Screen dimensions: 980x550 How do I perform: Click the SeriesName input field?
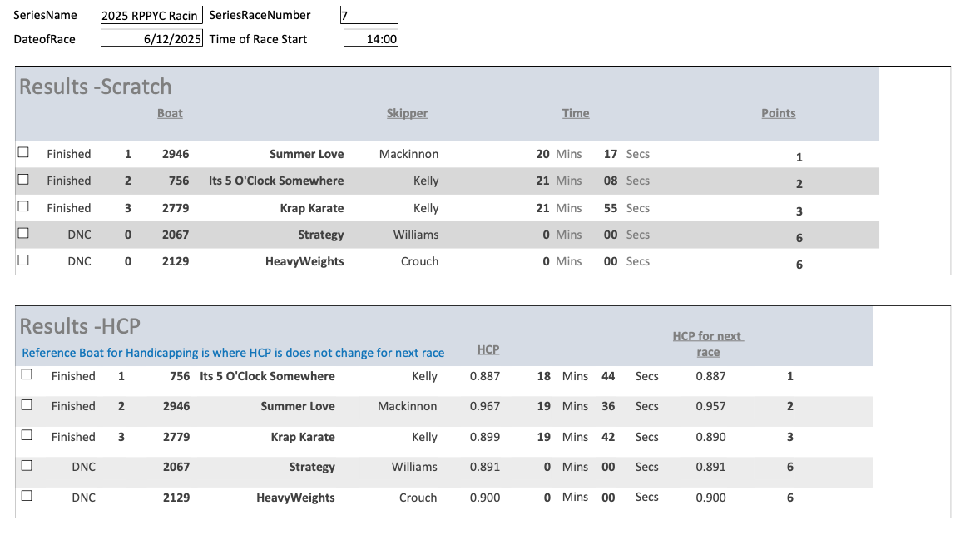[x=151, y=15]
